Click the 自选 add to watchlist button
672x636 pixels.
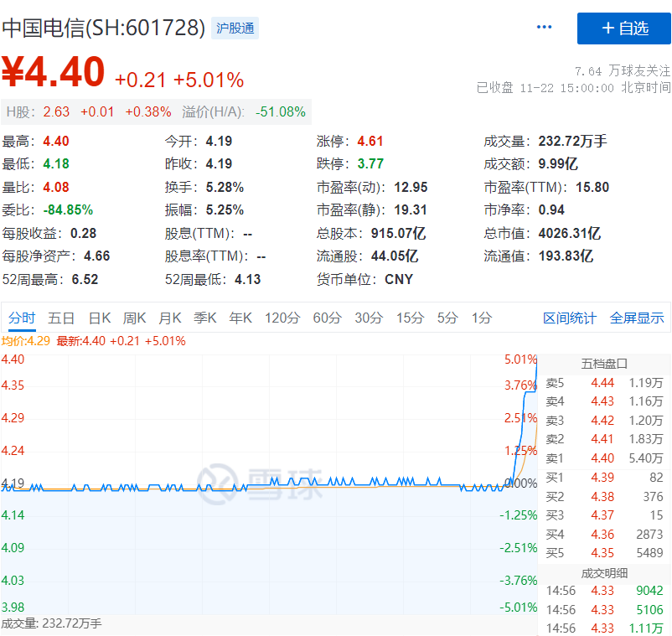tap(623, 28)
